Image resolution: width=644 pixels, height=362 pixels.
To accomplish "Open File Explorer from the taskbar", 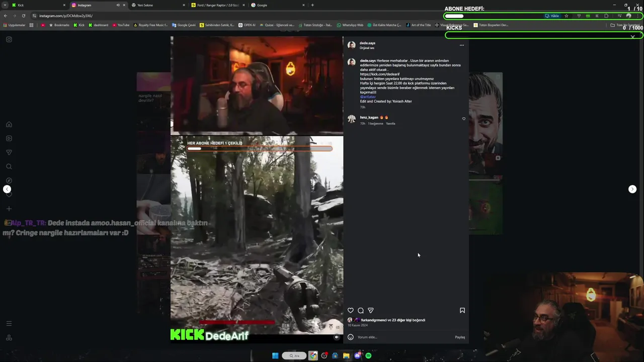I will point(346,355).
